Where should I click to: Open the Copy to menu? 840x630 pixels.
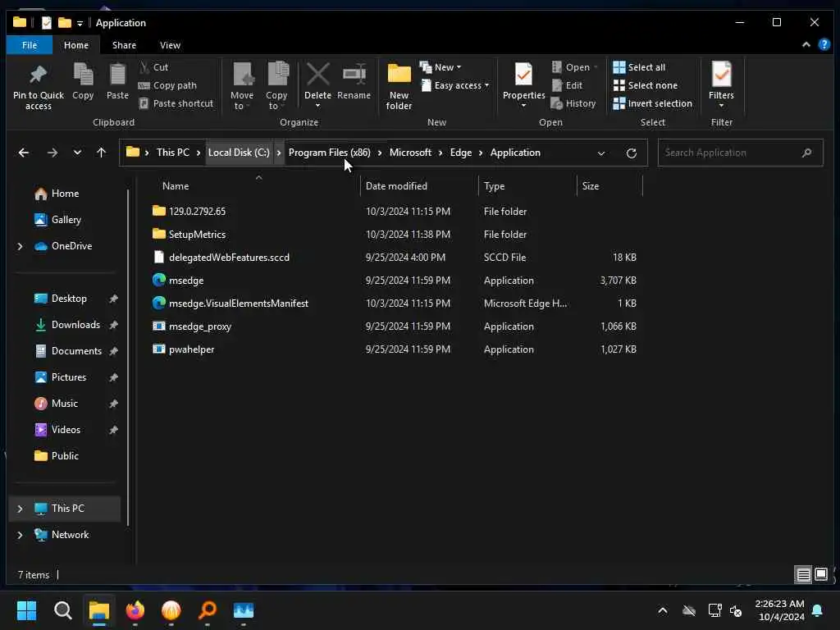tap(276, 85)
